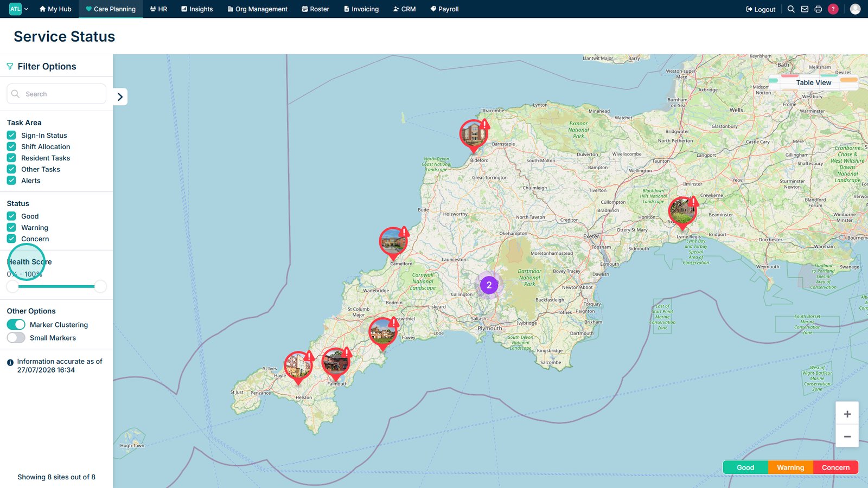Zoom in the map with plus button

847,414
